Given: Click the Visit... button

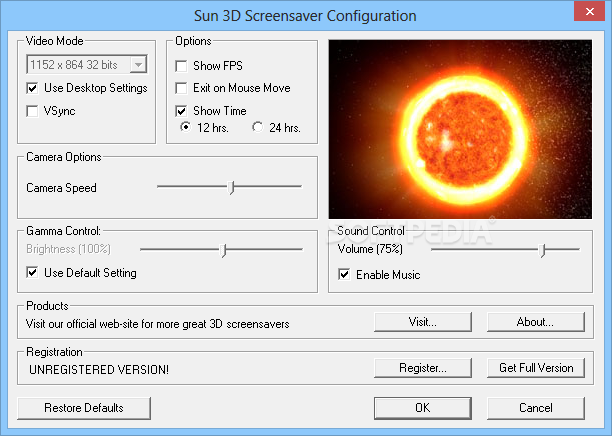Looking at the screenshot, I should coord(423,322).
